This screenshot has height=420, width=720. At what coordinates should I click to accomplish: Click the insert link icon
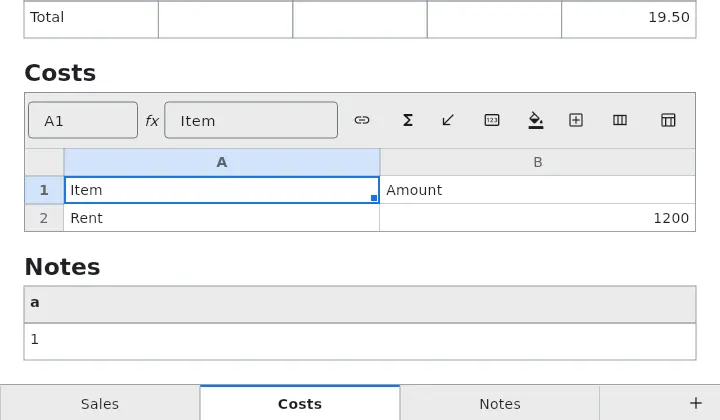[x=362, y=120]
